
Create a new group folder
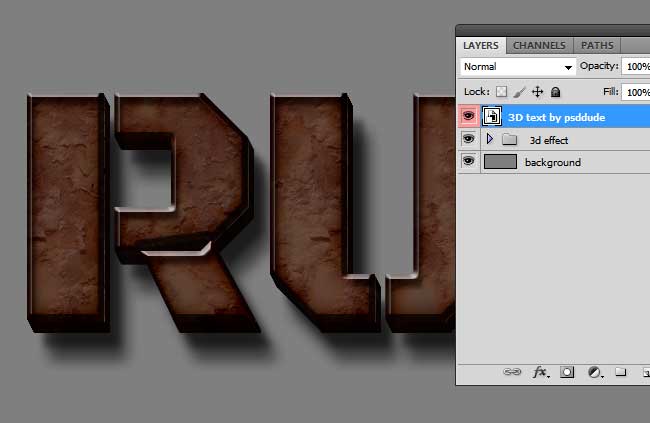click(620, 372)
